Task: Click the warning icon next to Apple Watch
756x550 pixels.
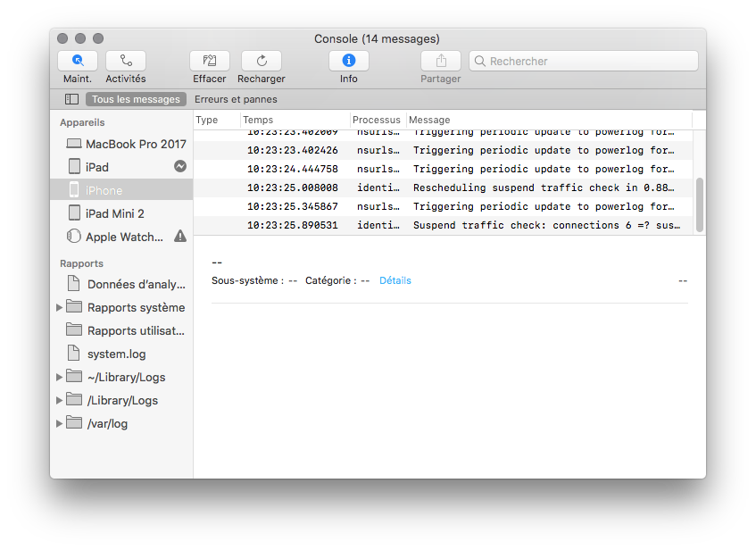Action: point(179,236)
